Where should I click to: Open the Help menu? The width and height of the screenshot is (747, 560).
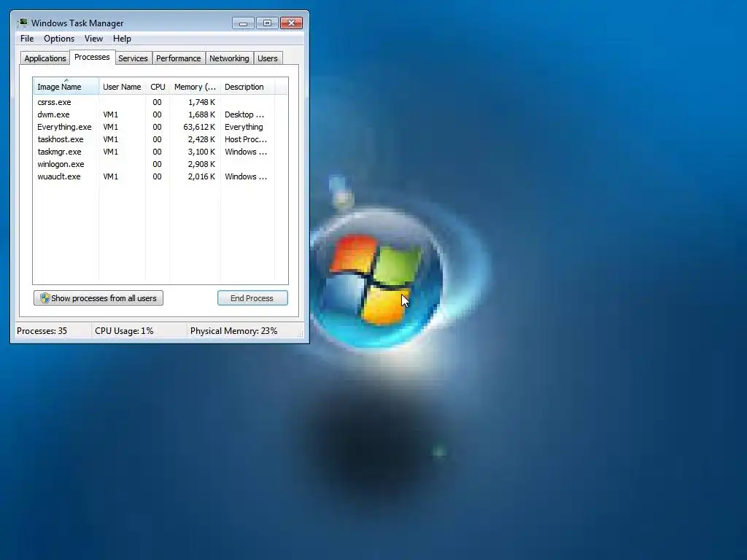(x=122, y=39)
